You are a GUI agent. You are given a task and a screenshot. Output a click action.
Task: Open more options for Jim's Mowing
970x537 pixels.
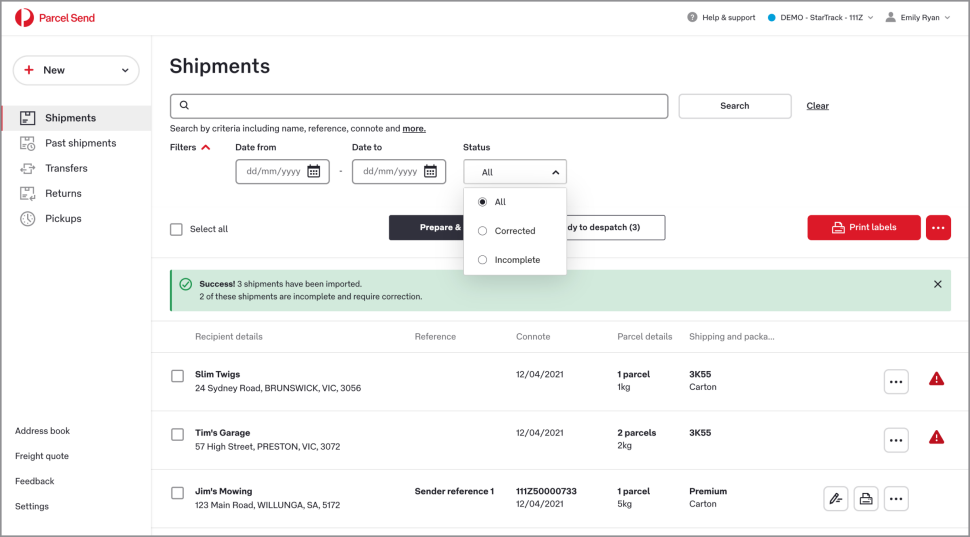click(896, 499)
